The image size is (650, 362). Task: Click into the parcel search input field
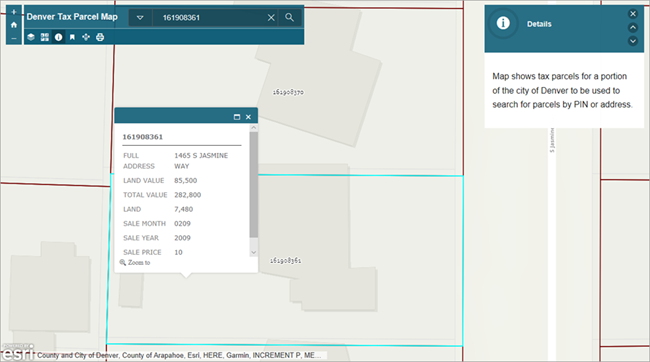pos(210,17)
